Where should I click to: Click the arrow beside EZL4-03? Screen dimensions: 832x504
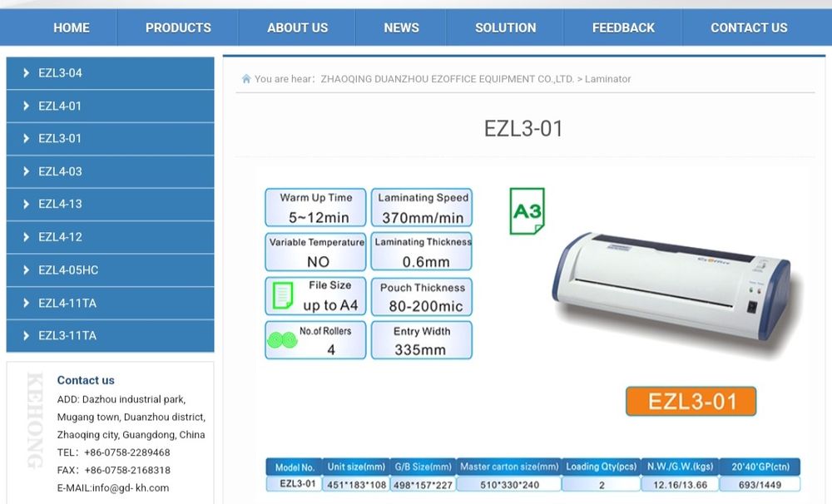click(26, 171)
